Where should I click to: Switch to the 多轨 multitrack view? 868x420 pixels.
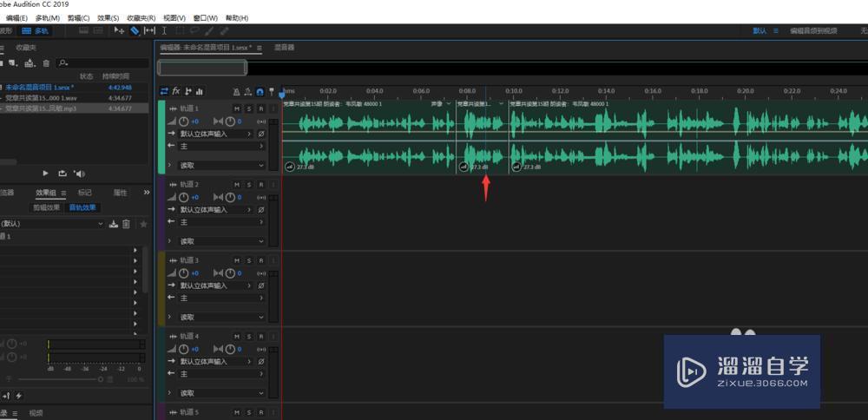pyautogui.click(x=36, y=31)
